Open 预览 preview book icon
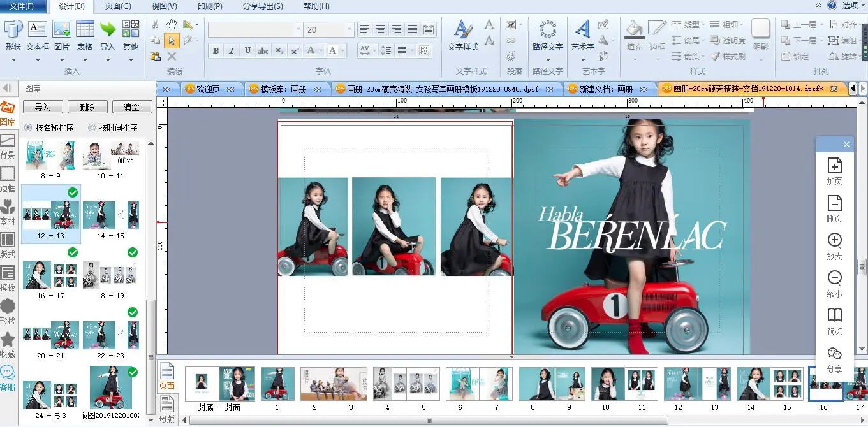 (834, 321)
